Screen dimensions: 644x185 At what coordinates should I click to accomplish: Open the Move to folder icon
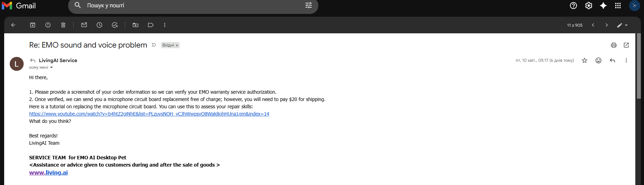point(136,25)
